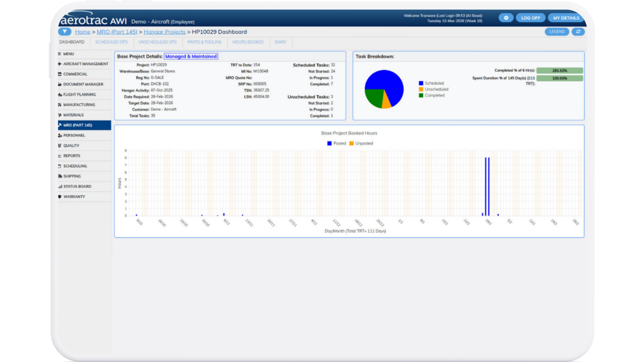This screenshot has height=362, width=644.
Task: Switch to the Dashboard tab
Action: point(72,42)
